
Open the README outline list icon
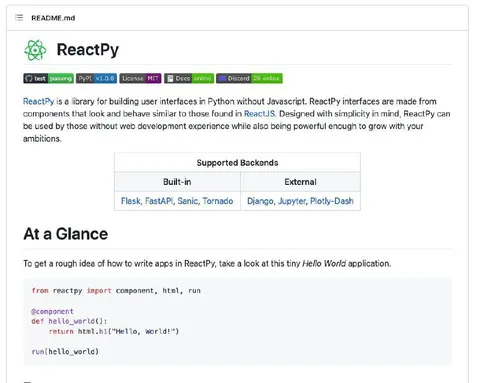tap(19, 18)
